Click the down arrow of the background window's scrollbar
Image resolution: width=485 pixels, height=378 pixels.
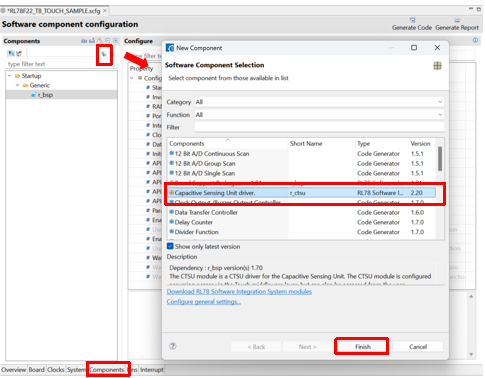tap(471, 354)
